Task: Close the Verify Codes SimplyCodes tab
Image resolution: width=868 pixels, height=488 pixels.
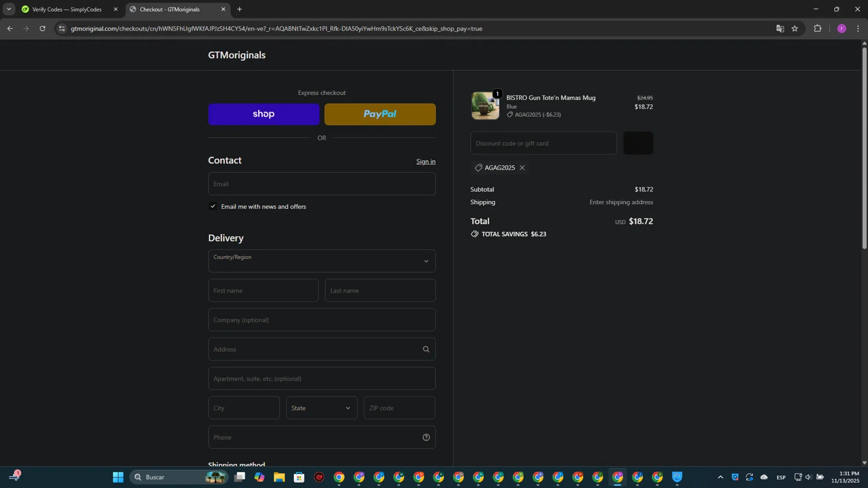Action: pos(116,9)
